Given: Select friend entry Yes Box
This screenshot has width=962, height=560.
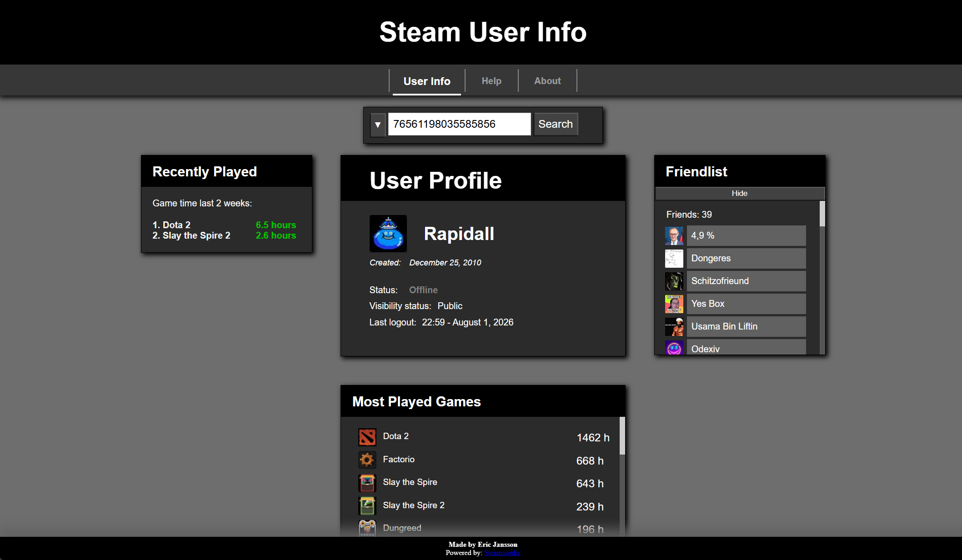Looking at the screenshot, I should click(x=746, y=304).
